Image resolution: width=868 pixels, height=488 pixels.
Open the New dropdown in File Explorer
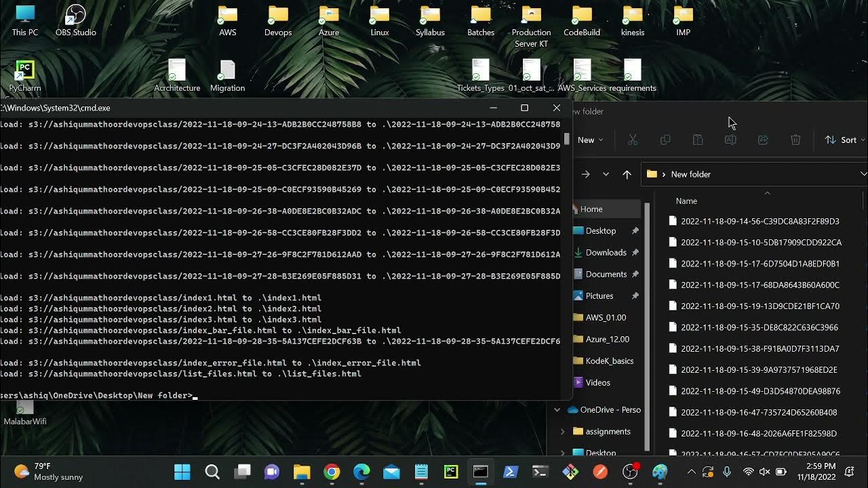[589, 140]
